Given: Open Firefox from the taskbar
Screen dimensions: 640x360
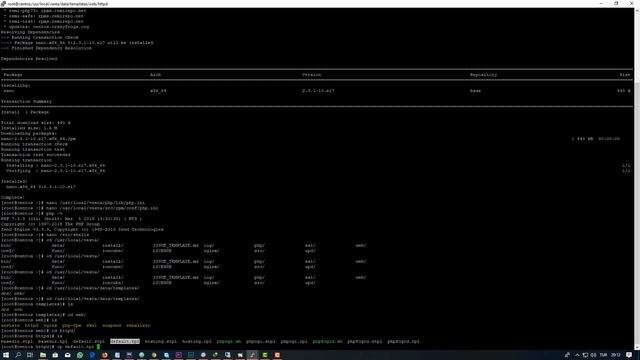Looking at the screenshot, I should point(104,355).
